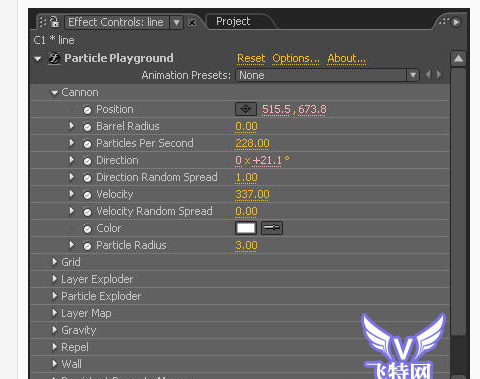Image resolution: width=480 pixels, height=379 pixels.
Task: Expand the Velocity Random Spread property
Action: coord(72,211)
